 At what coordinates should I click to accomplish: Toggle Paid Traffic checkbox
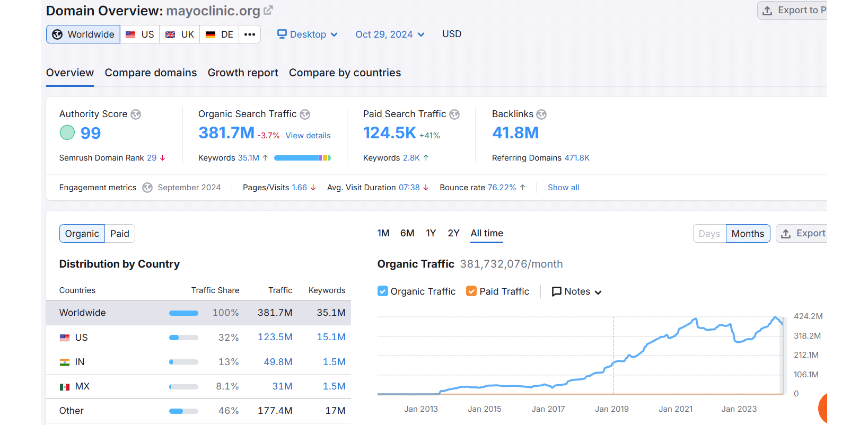(x=471, y=291)
